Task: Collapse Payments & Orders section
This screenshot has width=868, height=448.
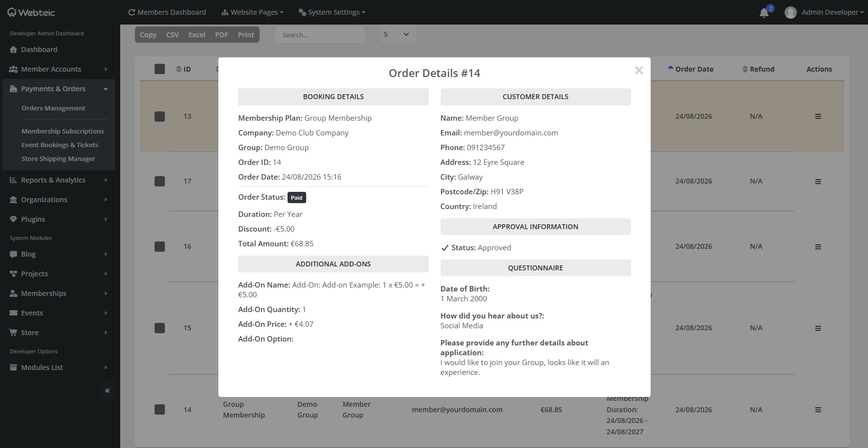Action: pos(59,89)
